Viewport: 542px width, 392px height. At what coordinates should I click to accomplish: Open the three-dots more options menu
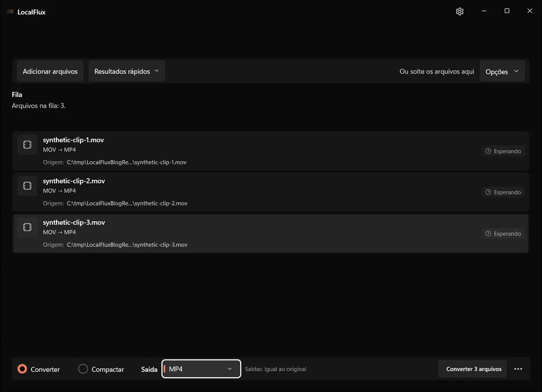tap(518, 369)
